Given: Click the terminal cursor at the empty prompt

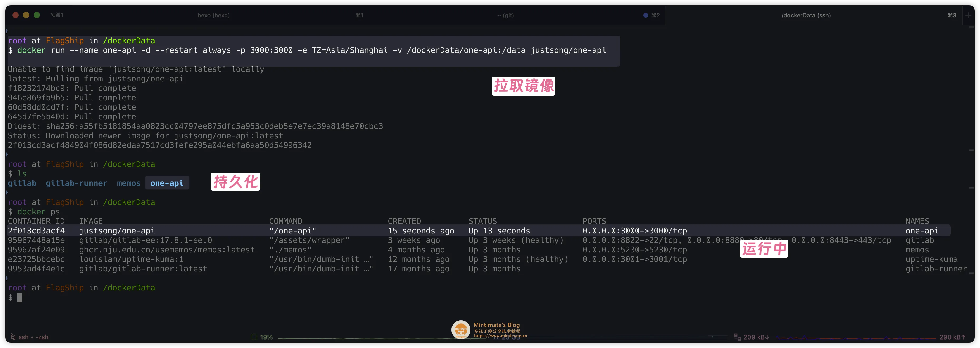Looking at the screenshot, I should tap(20, 297).
